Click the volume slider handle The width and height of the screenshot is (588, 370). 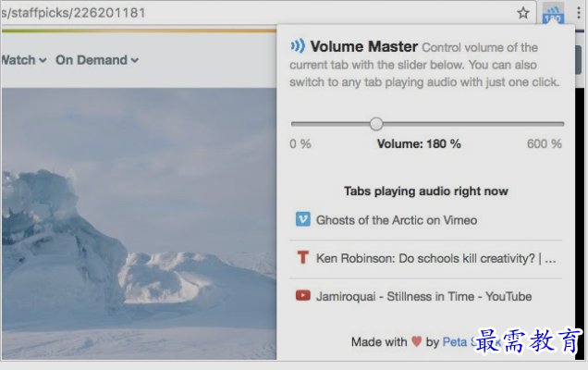[x=376, y=123]
